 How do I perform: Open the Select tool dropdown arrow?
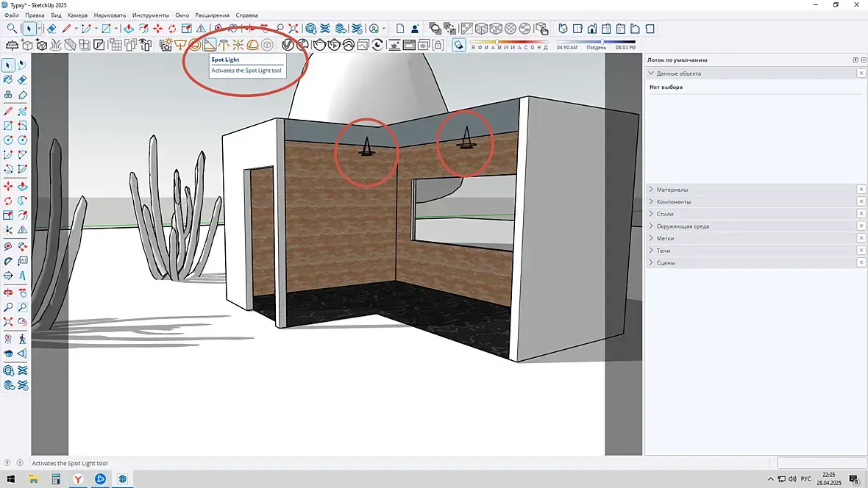39,28
